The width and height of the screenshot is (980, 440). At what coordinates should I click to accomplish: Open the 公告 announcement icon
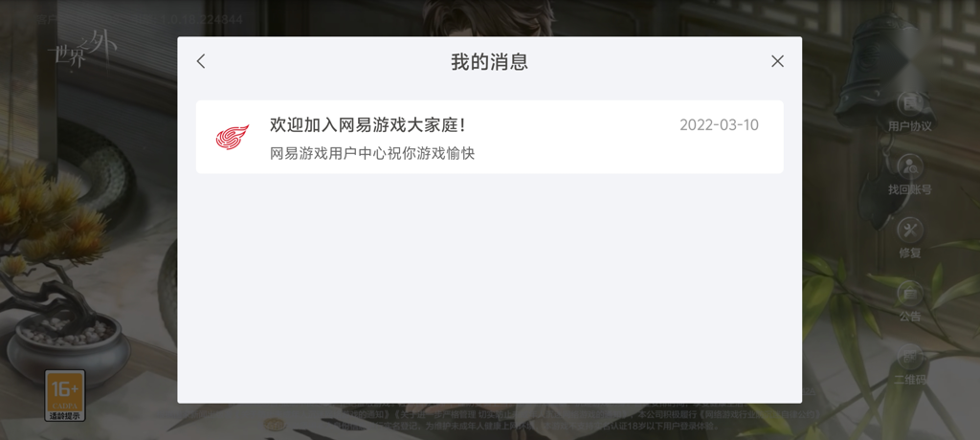pos(910,293)
